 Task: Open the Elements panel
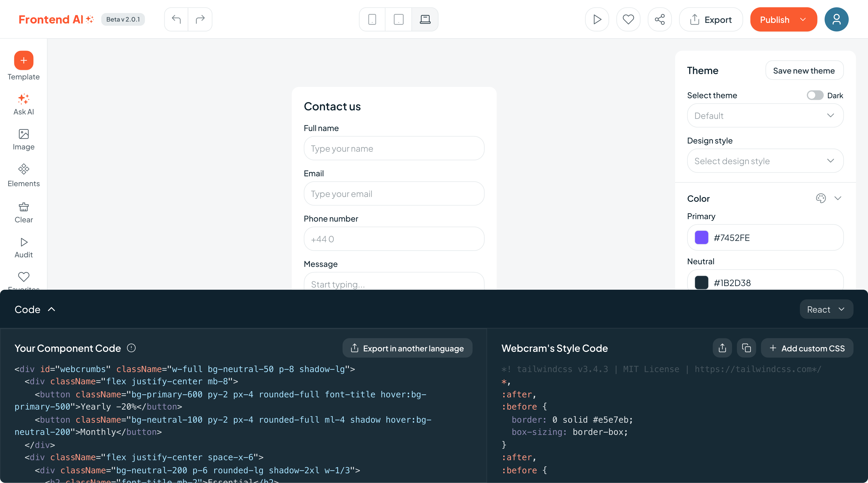pyautogui.click(x=23, y=175)
